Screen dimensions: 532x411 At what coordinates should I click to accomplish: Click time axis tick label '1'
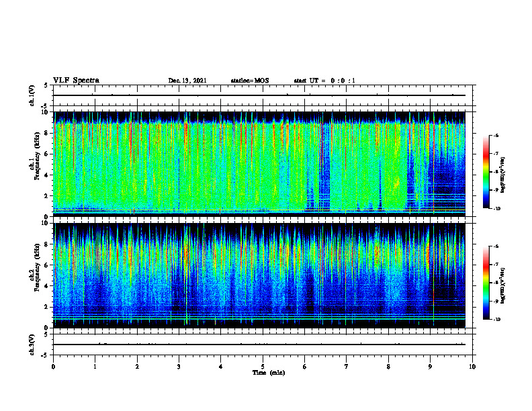pyautogui.click(x=95, y=367)
